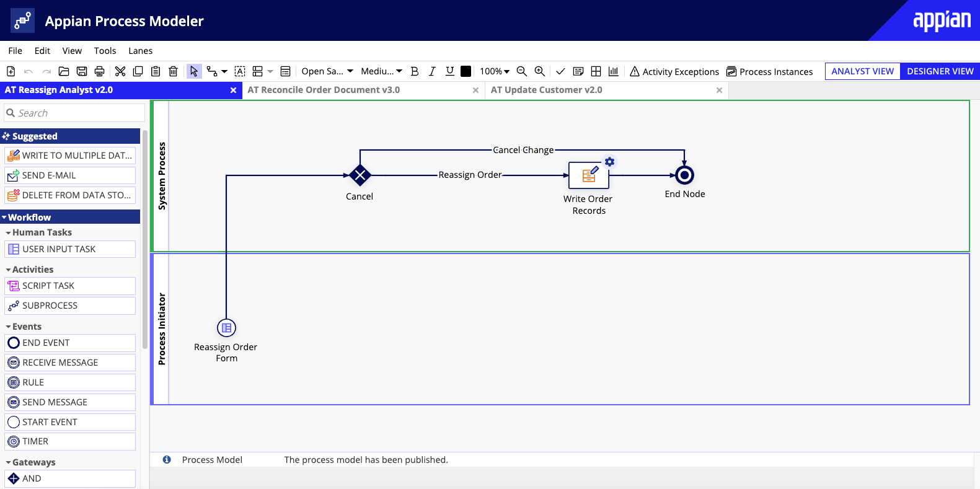Screen dimensions: 980x489
Task: Switch to Analyst View
Action: coord(862,71)
